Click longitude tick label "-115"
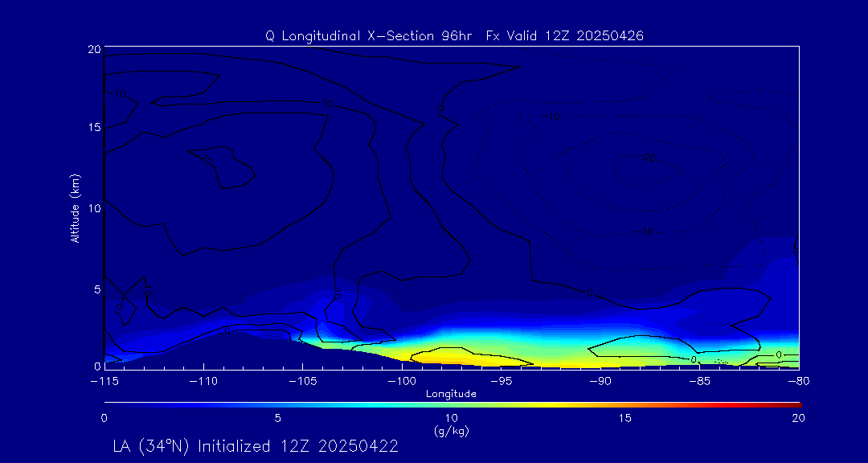868x463 pixels. coord(104,381)
